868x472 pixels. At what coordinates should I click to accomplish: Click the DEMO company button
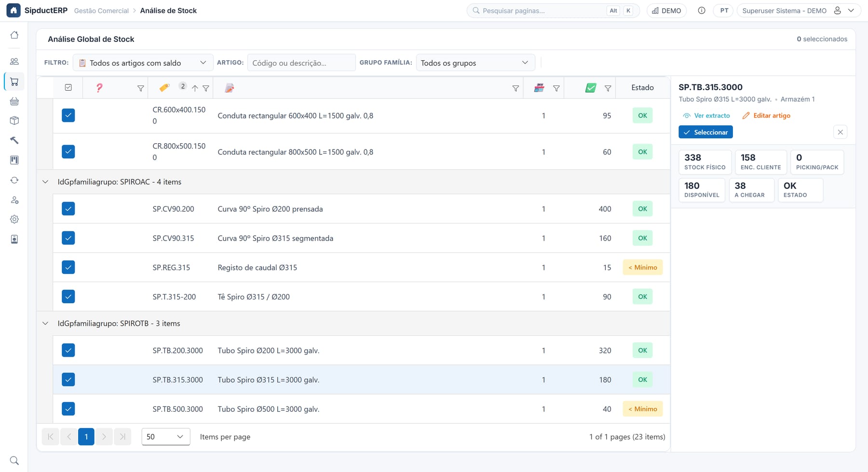(666, 11)
